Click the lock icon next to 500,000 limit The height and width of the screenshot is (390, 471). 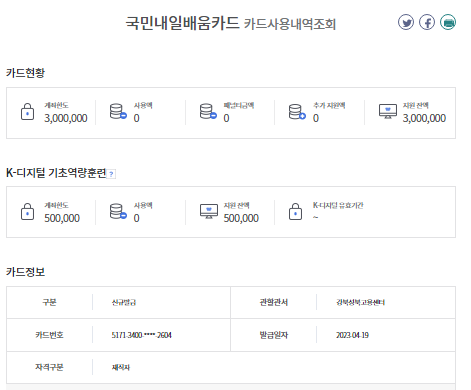[x=27, y=211]
